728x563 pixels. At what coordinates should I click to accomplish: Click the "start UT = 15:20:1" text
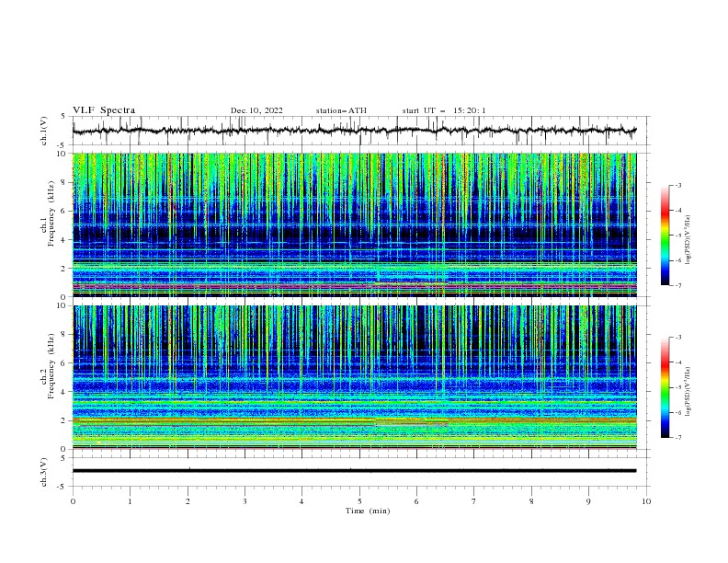coord(444,110)
